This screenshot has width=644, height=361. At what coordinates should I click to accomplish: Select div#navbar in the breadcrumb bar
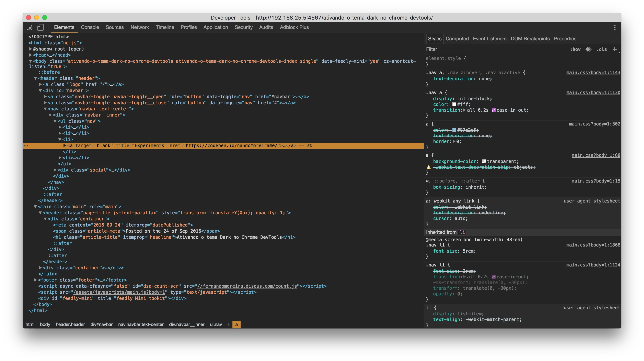102,325
